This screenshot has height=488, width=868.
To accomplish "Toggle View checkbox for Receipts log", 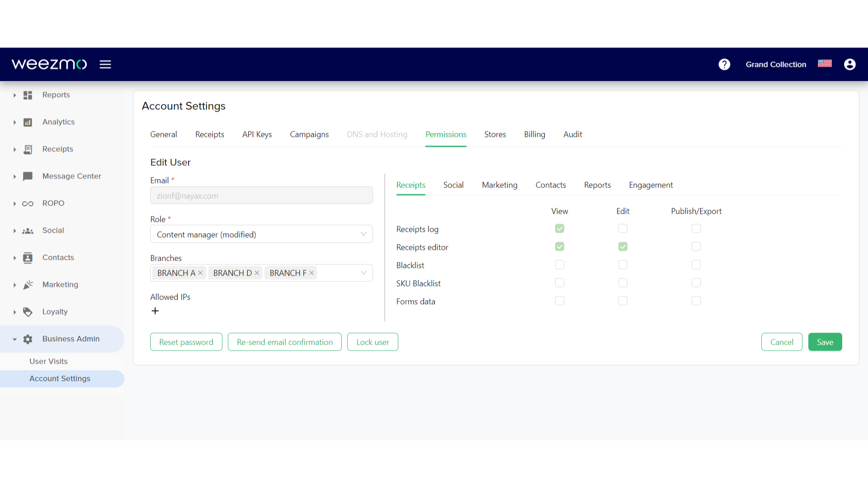I will coord(559,228).
